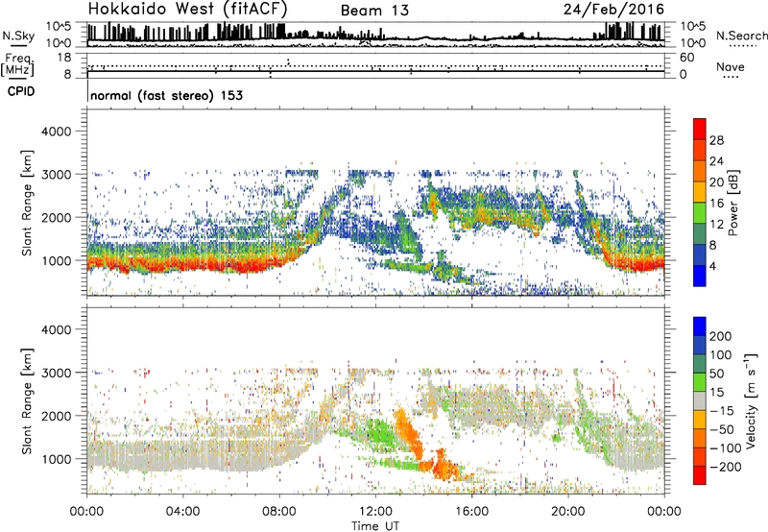The width and height of the screenshot is (768, 532).
Task: Click the "4" tick on the power scale
Action: [712, 266]
